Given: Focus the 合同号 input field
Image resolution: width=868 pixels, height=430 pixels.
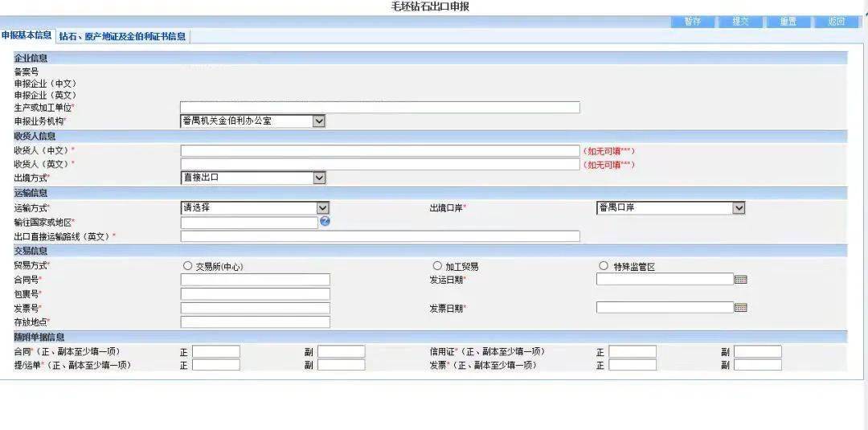Looking at the screenshot, I should click(256, 280).
